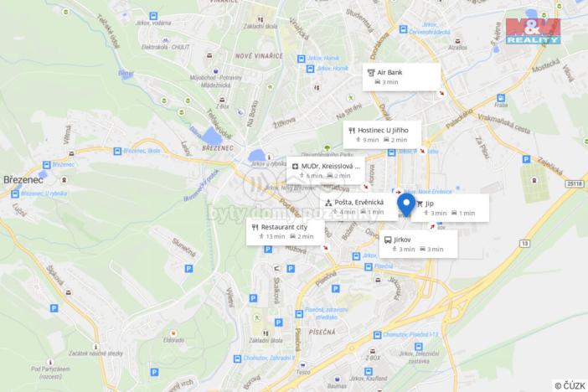The width and height of the screenshot is (588, 392).
Task: Click the M&M Reality logo
Action: tap(533, 32)
